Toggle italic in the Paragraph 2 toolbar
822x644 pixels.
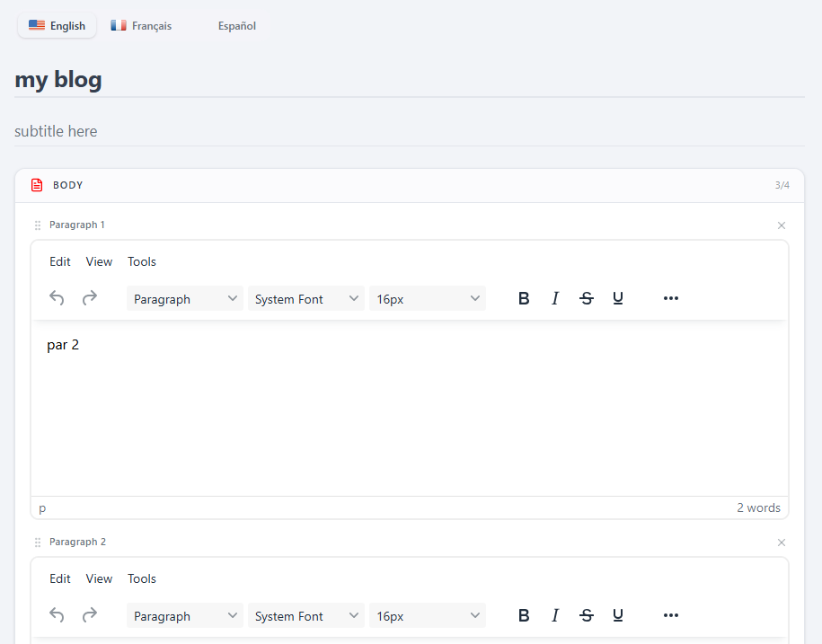click(x=555, y=615)
